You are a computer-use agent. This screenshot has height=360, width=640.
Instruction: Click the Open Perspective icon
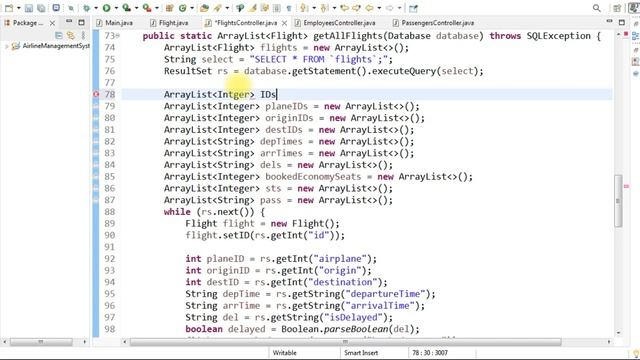[x=617, y=8]
